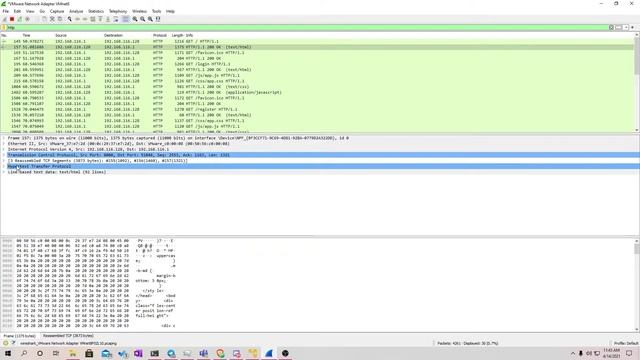Restart the current capture
640x360 pixels.
coord(20,19)
